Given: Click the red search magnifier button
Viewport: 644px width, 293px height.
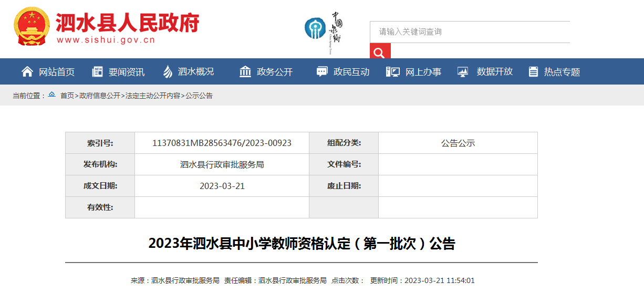Looking at the screenshot, I should point(380,51).
